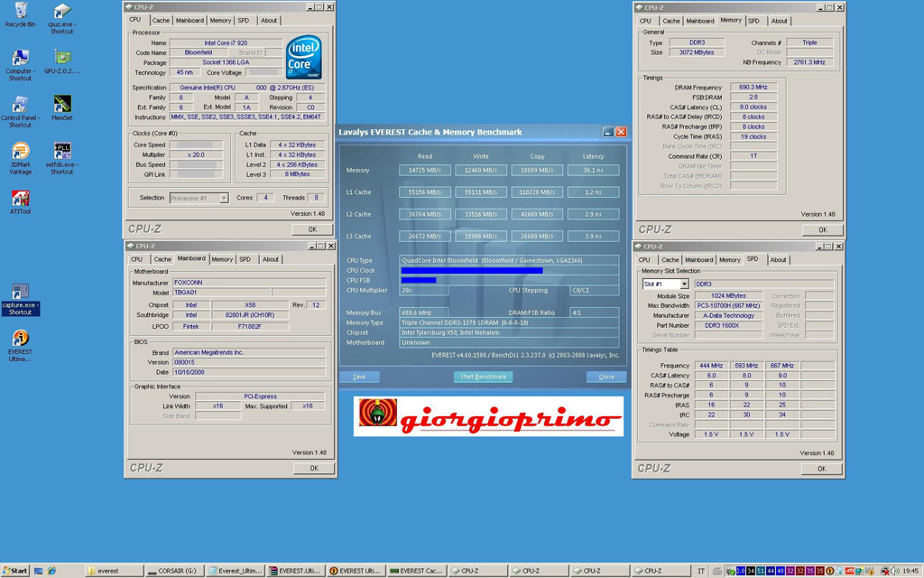Select the capture.exe shortcut desktop icon
Image resolution: width=924 pixels, height=578 pixels.
tap(20, 300)
